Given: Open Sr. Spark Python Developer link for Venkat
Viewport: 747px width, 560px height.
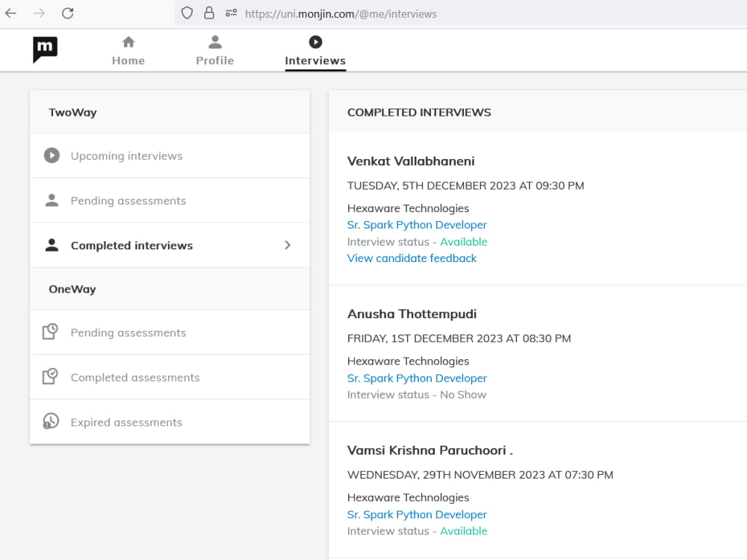Looking at the screenshot, I should (x=417, y=225).
